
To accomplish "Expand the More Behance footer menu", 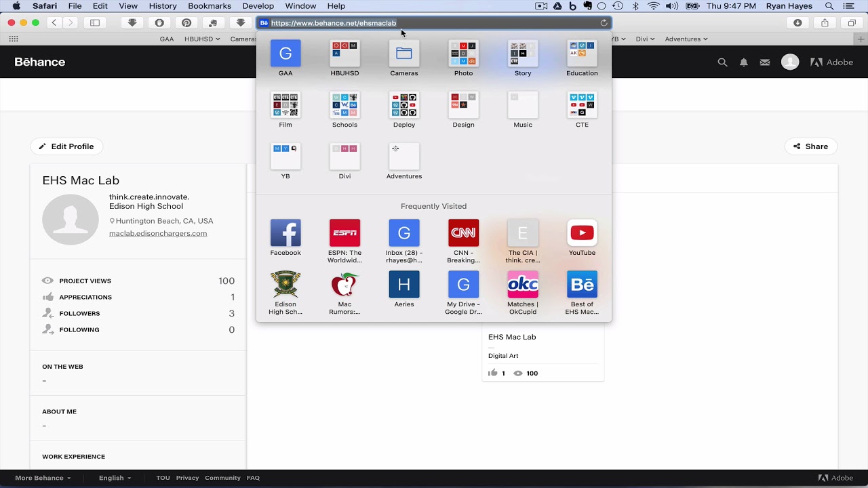I will pyautogui.click(x=43, y=478).
